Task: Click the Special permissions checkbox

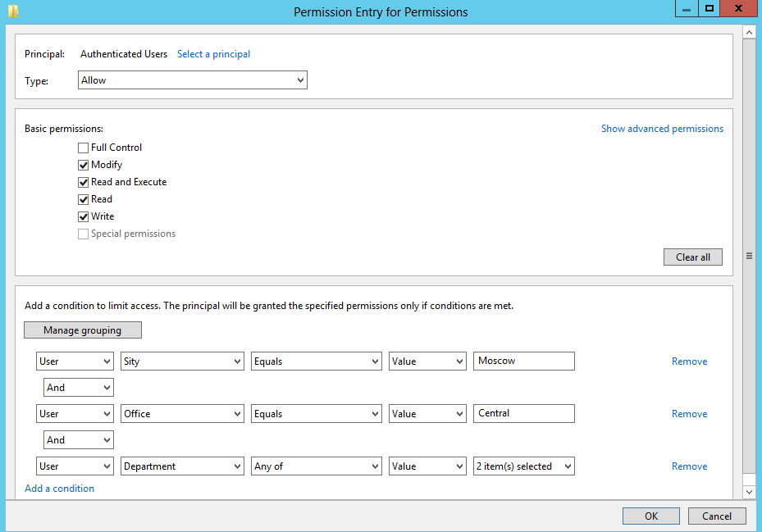Action: pos(83,234)
